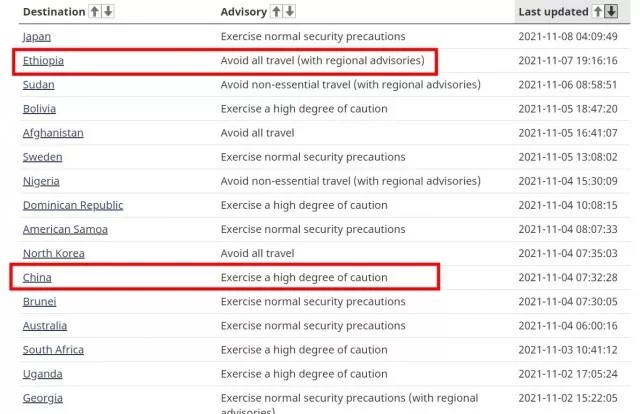Sort Destination column descending arrow
Image resolution: width=640 pixels, height=414 pixels.
tap(108, 11)
